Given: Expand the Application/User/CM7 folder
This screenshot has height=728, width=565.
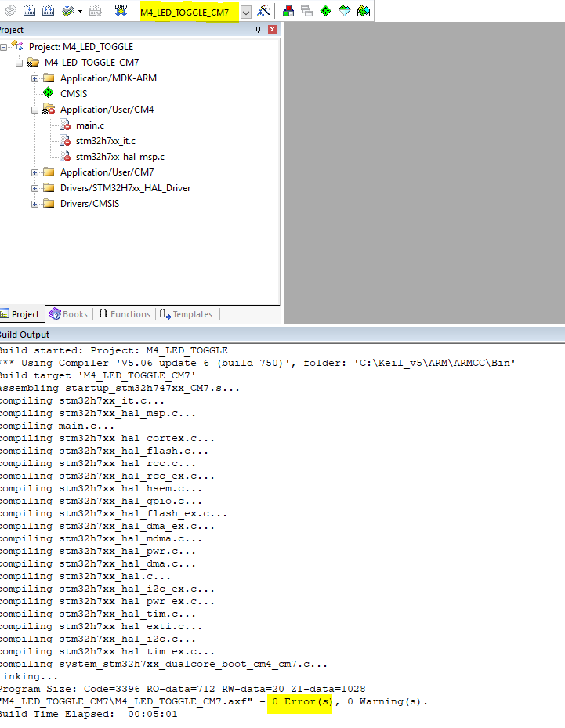Looking at the screenshot, I should pyautogui.click(x=34, y=172).
